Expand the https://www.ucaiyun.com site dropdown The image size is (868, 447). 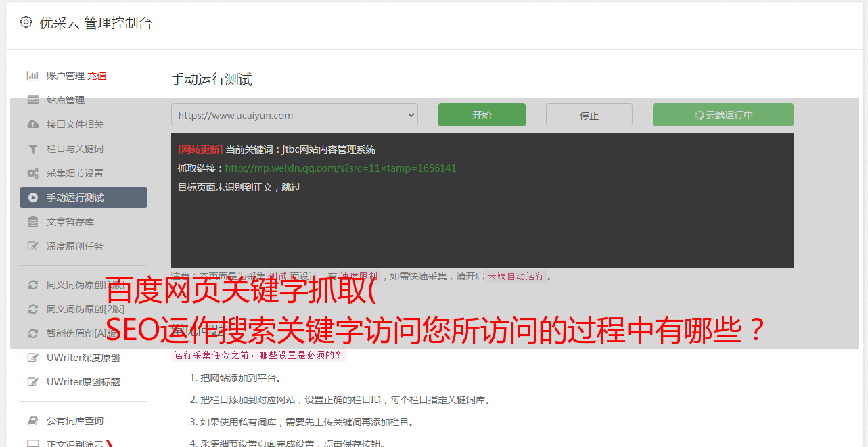coord(294,115)
